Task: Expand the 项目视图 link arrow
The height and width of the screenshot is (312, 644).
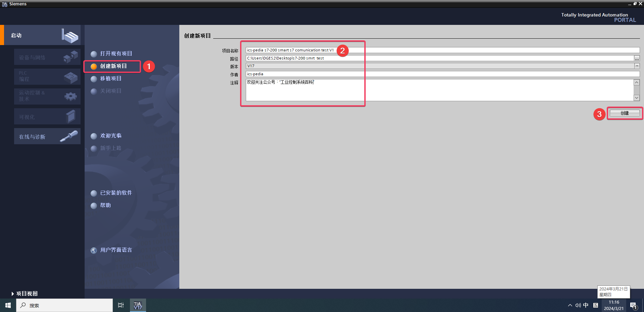Action: pos(13,294)
